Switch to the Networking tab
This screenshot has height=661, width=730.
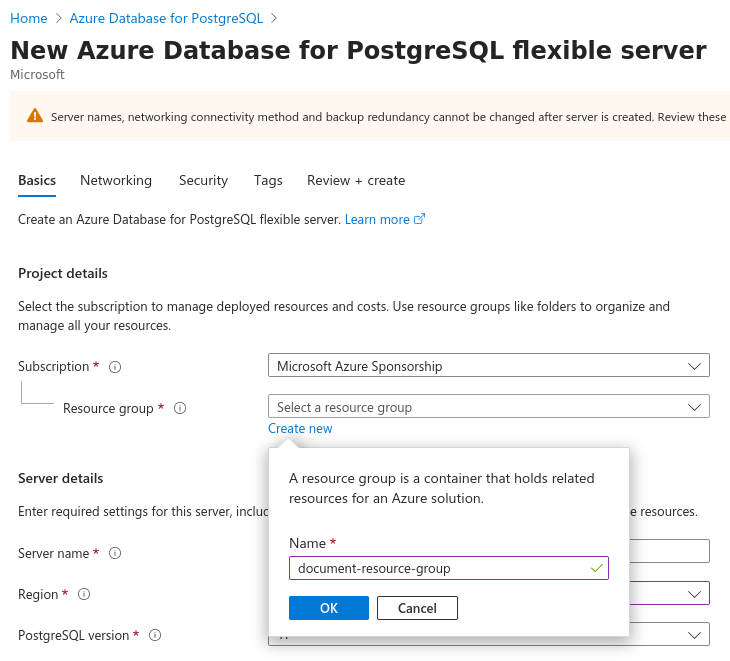click(116, 181)
